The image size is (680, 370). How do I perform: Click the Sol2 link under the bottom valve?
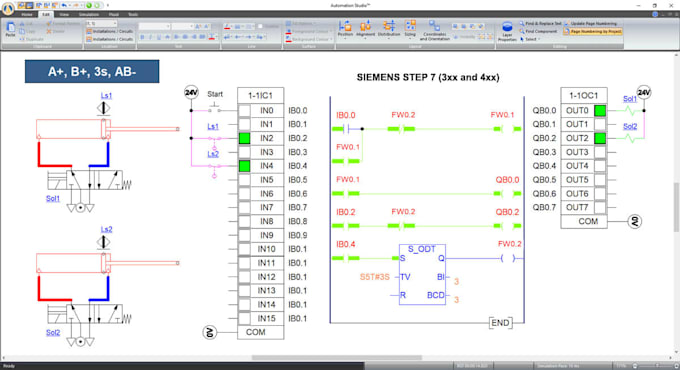(x=53, y=332)
